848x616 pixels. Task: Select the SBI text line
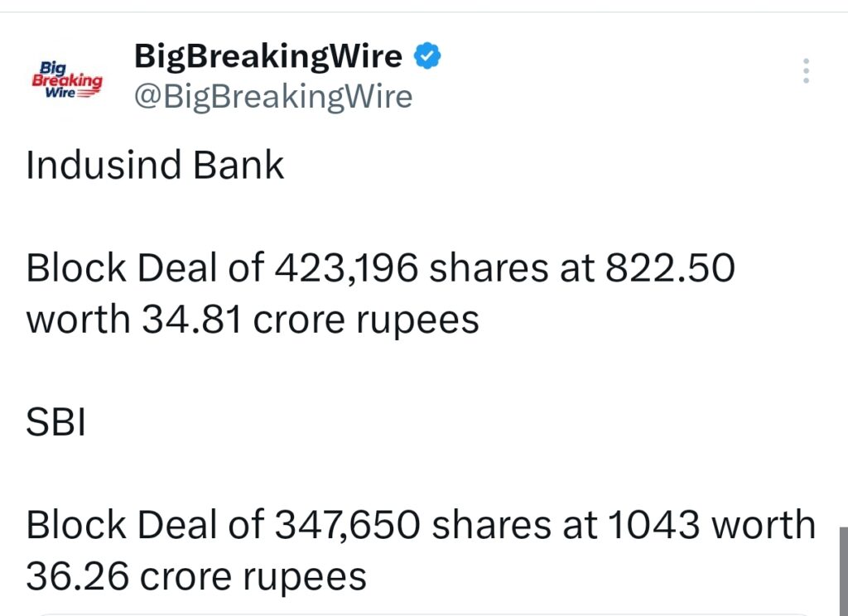click(55, 421)
